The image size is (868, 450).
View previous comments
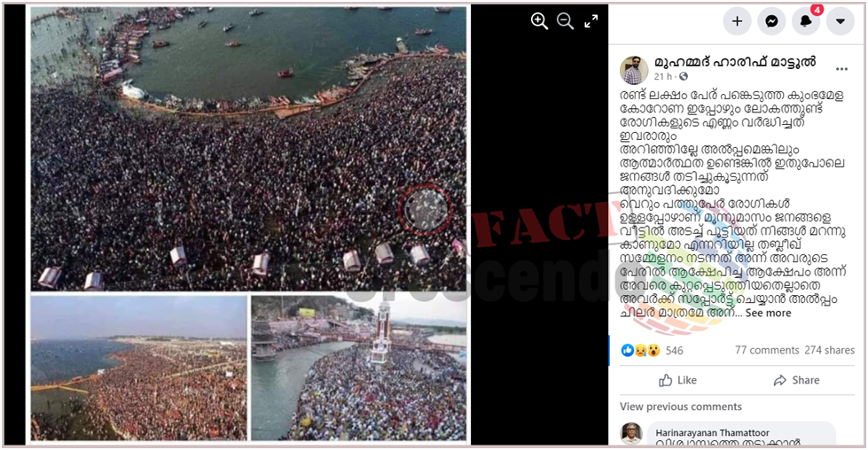tap(680, 407)
